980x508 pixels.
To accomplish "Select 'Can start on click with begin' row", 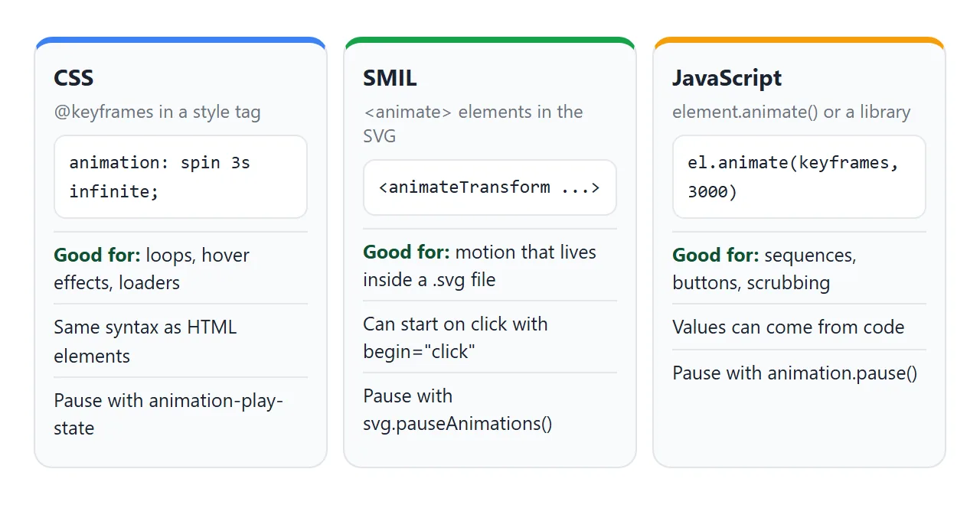I will (x=490, y=338).
